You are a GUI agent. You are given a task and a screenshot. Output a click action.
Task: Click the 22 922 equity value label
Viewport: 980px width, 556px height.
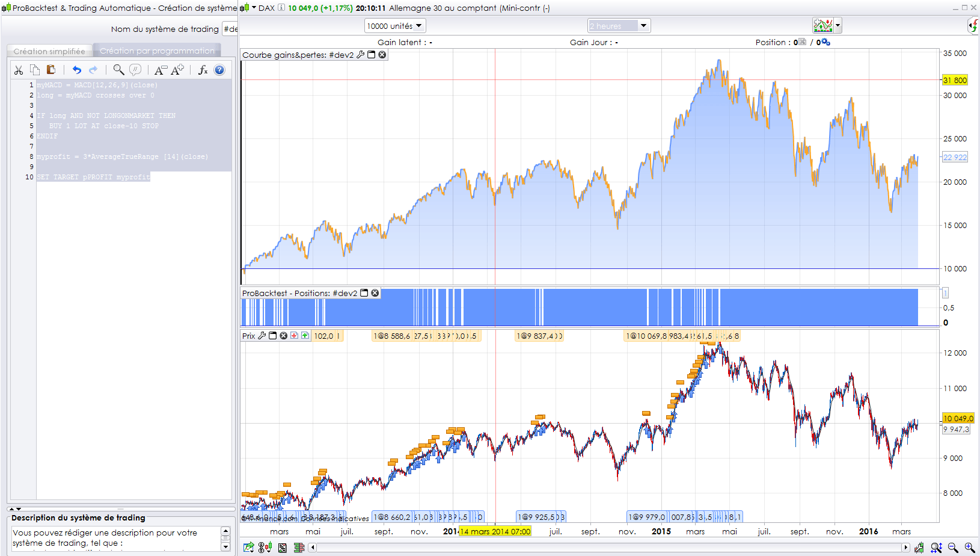955,157
